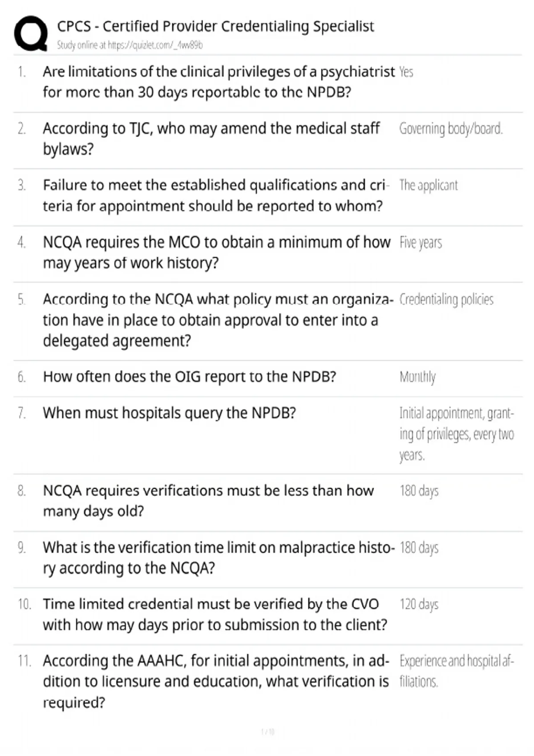
Task: Select the answer '120 days'
Action: pos(419,604)
